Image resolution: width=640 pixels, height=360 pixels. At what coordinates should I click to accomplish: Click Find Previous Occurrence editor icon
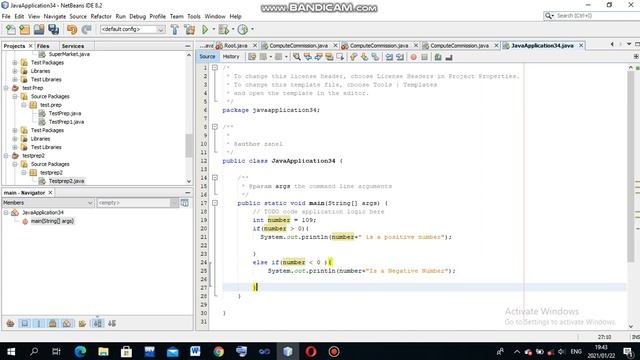(x=308, y=57)
